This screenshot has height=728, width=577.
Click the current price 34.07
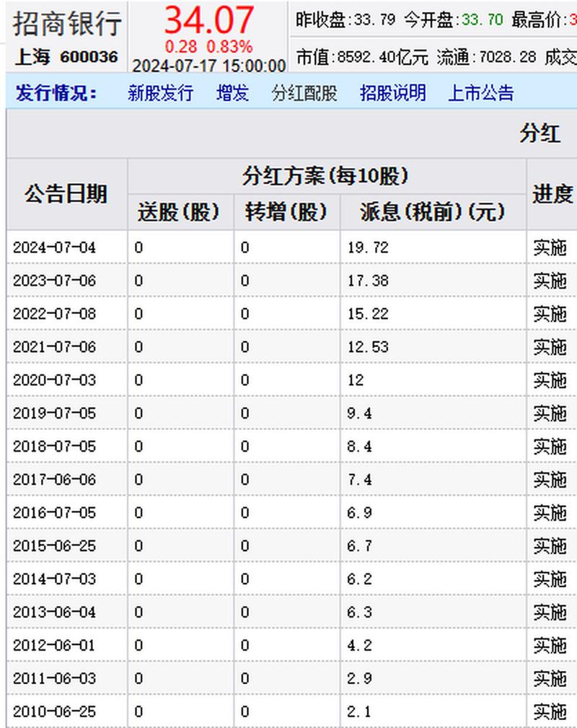(x=209, y=19)
